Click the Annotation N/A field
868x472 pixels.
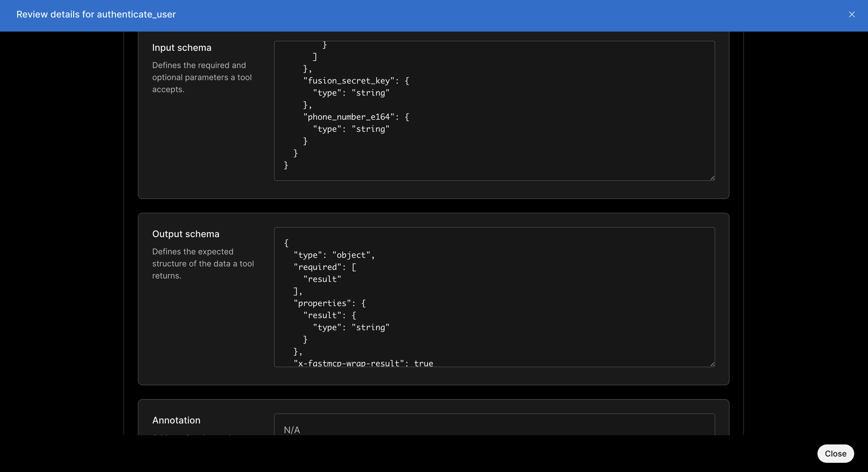(x=494, y=430)
